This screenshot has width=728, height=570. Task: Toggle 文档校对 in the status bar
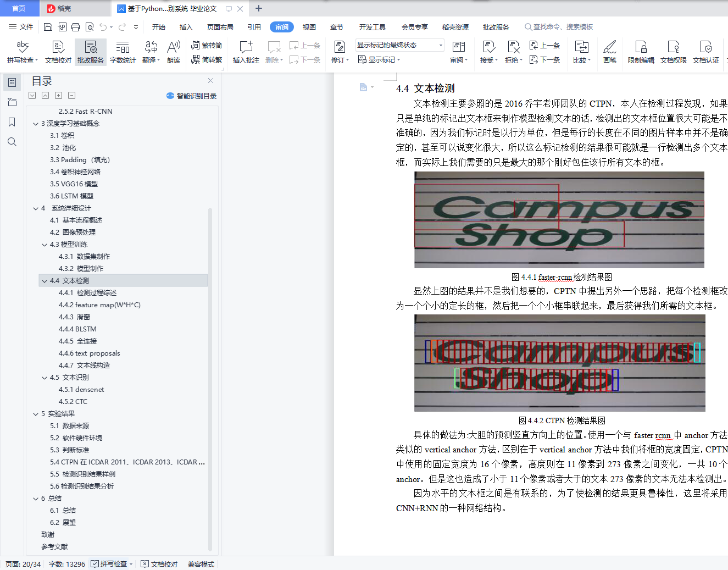pos(159,564)
